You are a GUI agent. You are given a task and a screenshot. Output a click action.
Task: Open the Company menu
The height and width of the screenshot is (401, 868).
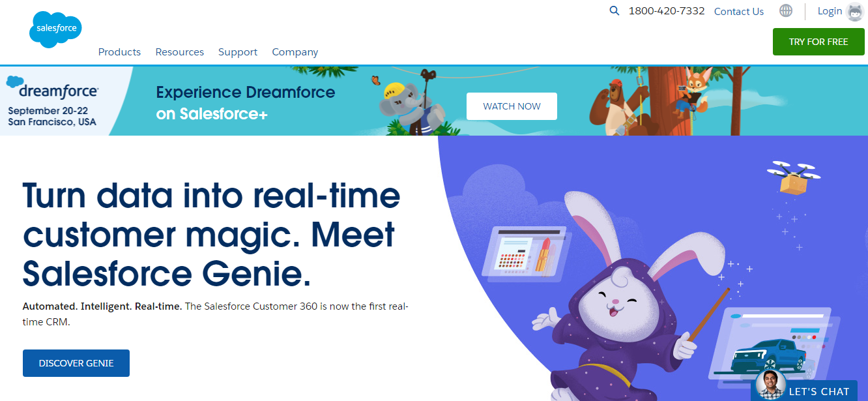click(295, 52)
